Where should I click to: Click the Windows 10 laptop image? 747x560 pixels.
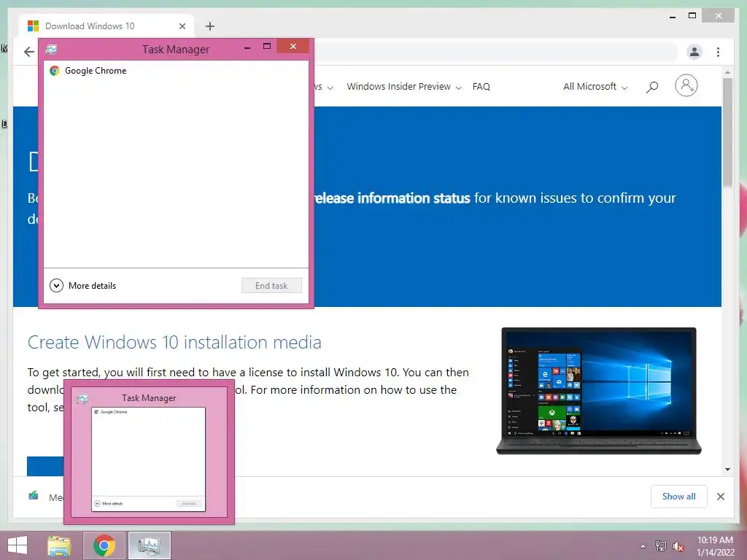point(599,391)
